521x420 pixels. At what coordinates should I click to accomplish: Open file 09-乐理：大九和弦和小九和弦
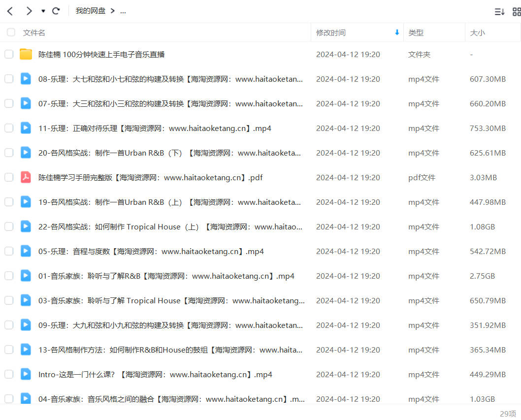click(170, 325)
